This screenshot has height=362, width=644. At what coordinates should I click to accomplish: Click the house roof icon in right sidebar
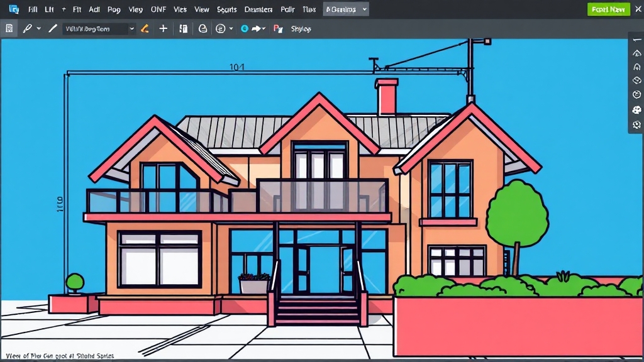(x=636, y=53)
